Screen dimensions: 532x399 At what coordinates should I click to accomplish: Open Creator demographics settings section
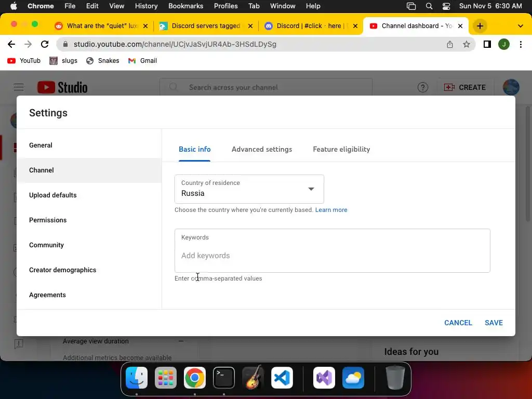click(89, 270)
